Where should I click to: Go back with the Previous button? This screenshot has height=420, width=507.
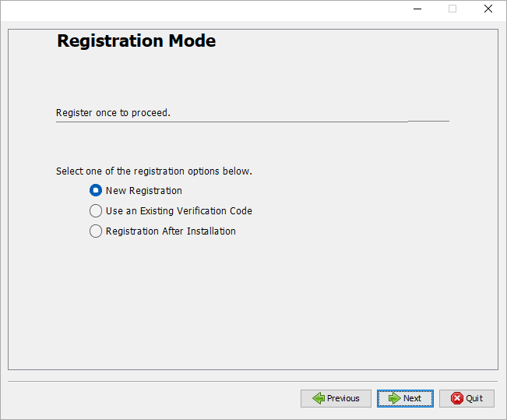(x=336, y=398)
